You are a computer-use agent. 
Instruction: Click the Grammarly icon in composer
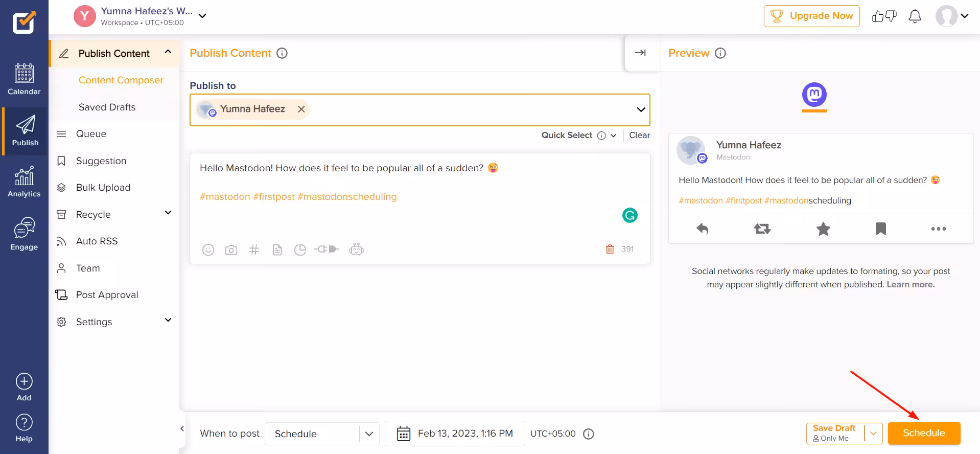(630, 215)
